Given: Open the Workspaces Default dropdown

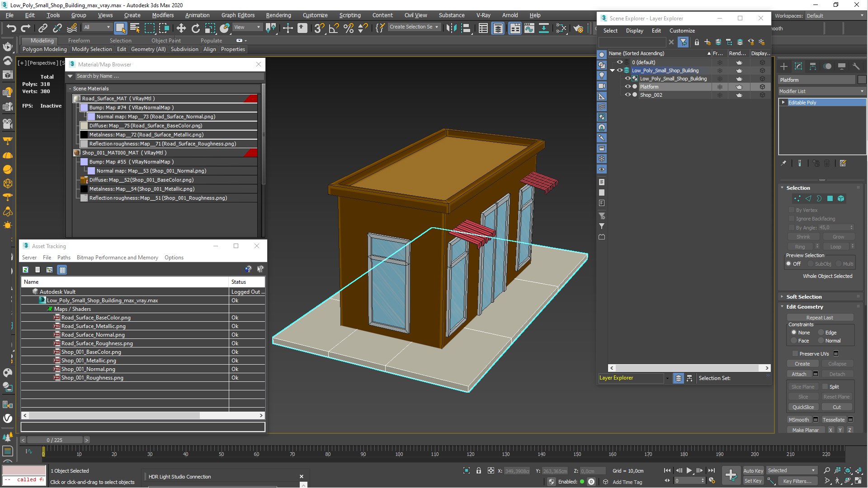Looking at the screenshot, I should [835, 16].
